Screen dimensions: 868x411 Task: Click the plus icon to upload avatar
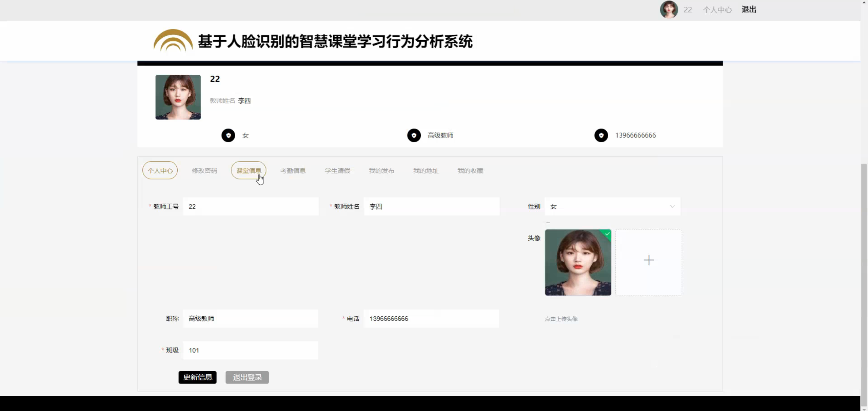[648, 260]
